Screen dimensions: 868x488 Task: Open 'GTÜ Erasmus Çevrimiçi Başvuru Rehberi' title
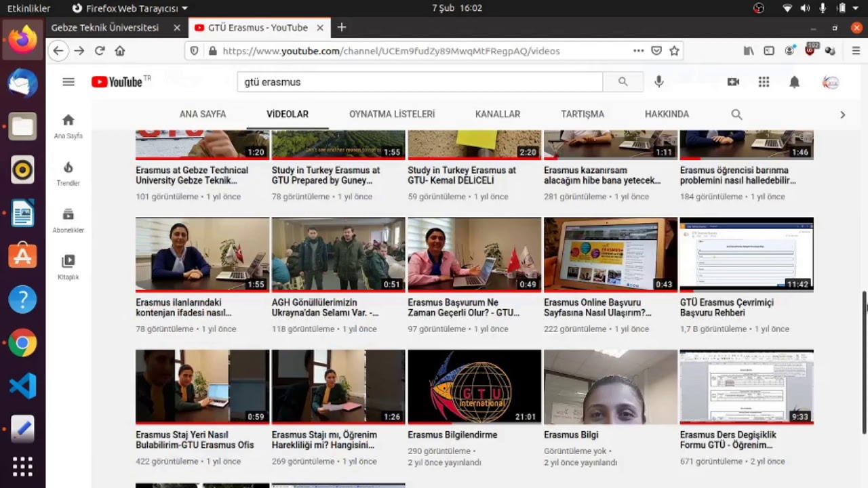point(727,308)
